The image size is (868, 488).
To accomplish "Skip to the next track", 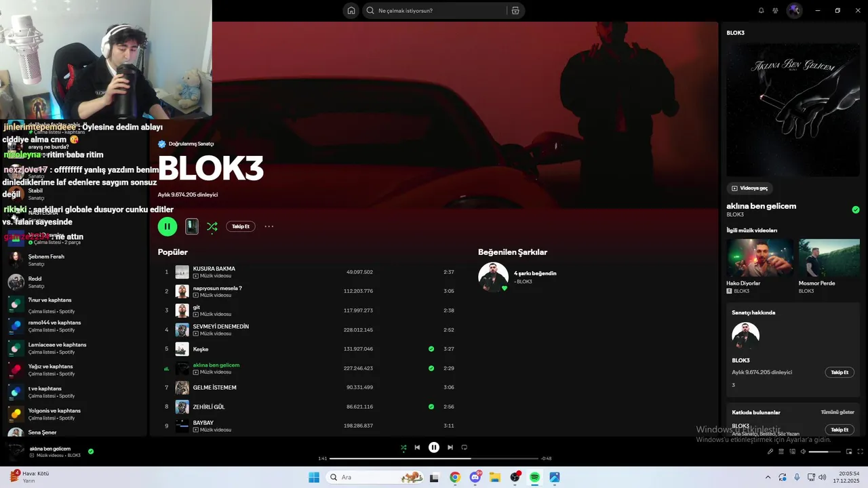I will click(450, 447).
